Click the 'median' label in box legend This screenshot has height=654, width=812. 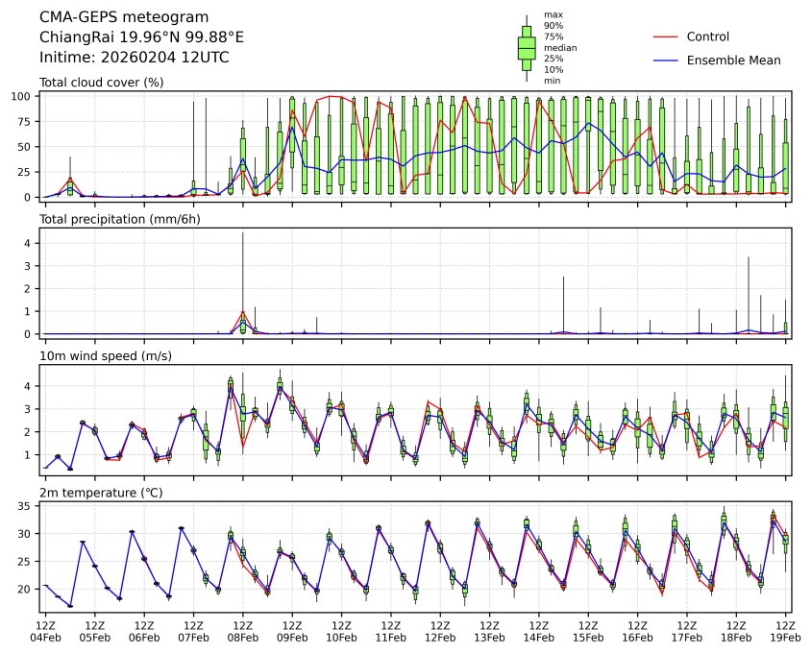click(x=560, y=48)
